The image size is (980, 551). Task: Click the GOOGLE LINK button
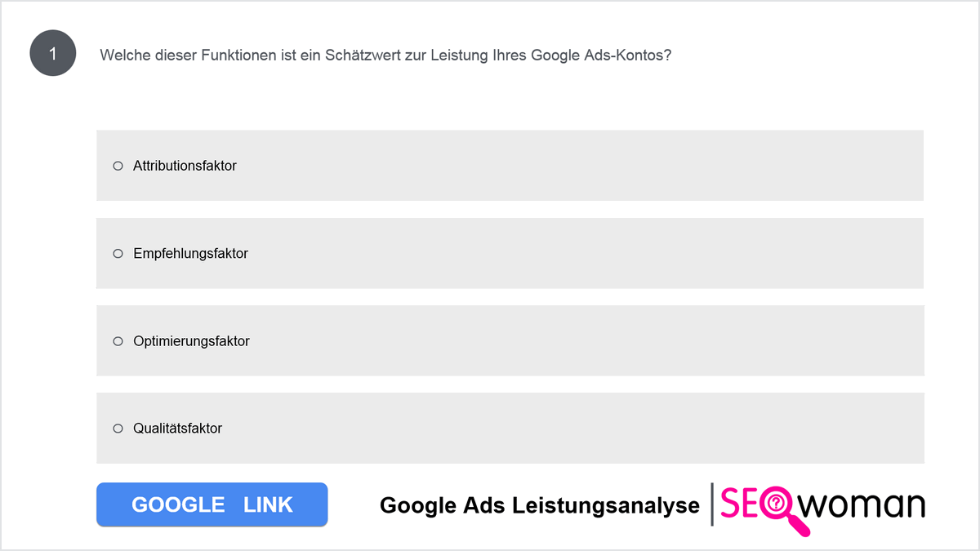point(212,504)
